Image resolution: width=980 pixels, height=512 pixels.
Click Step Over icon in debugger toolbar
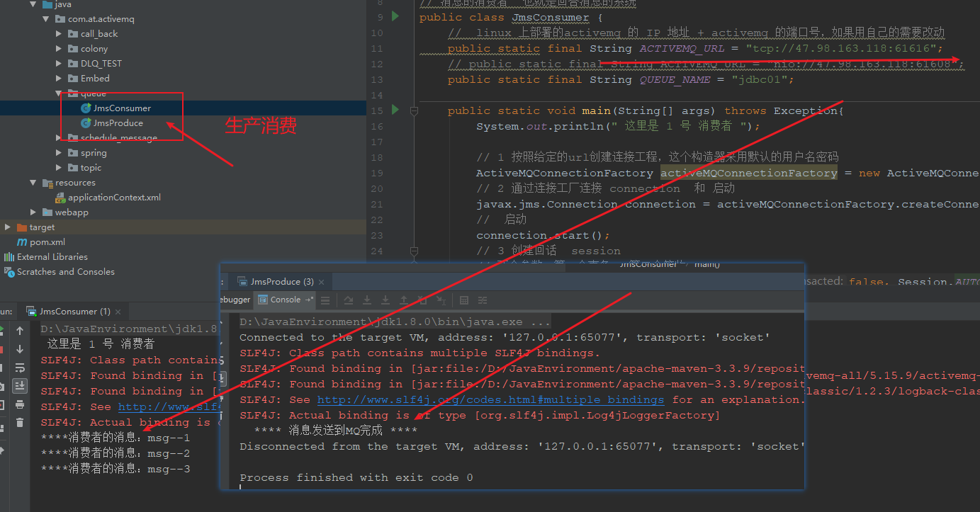(349, 300)
